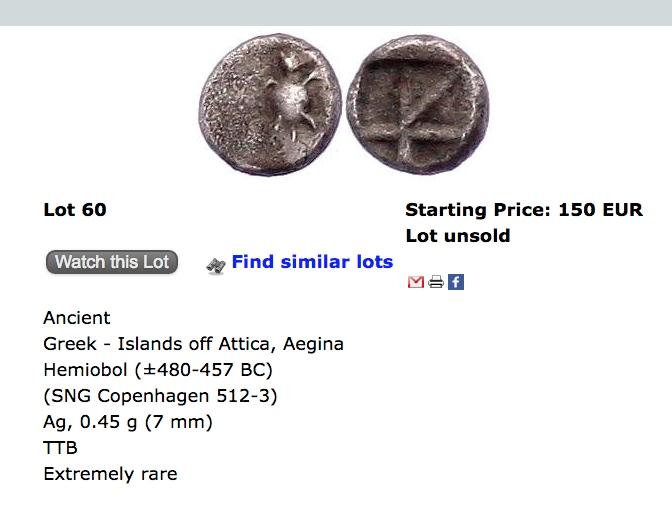Click the binoculars search icon

pyautogui.click(x=215, y=264)
